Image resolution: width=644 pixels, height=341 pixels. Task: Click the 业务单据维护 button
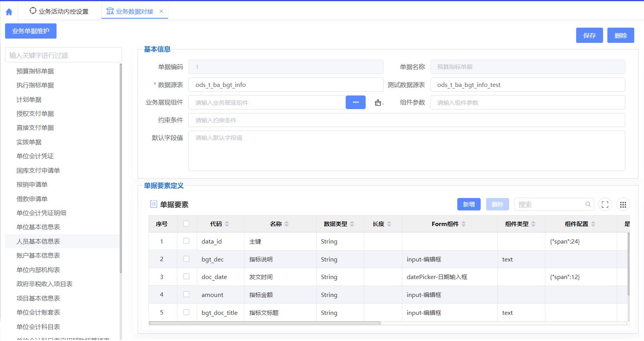pyautogui.click(x=31, y=31)
